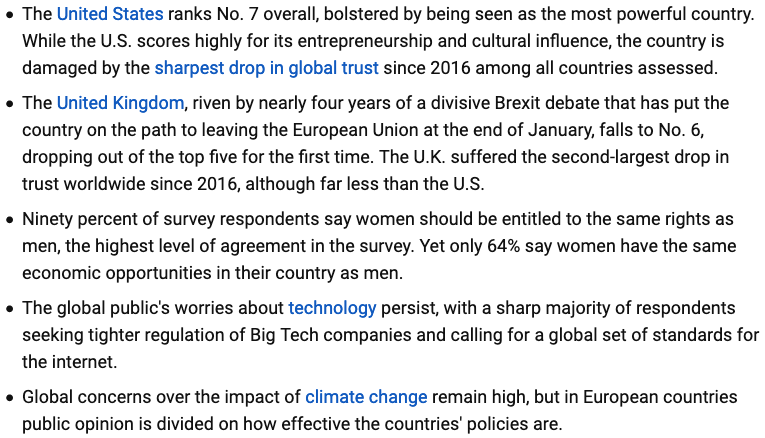Click the bullet beside the United Kingdom paragraph
765x438 pixels.
click(x=9, y=104)
